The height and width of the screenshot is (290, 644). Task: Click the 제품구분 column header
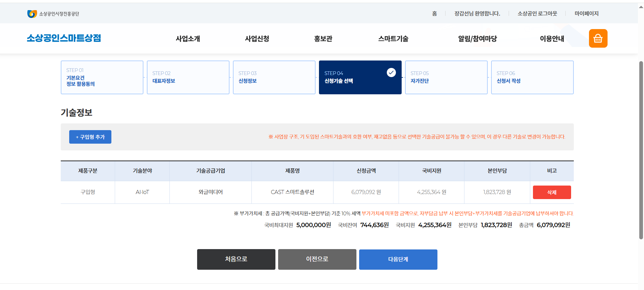click(88, 171)
